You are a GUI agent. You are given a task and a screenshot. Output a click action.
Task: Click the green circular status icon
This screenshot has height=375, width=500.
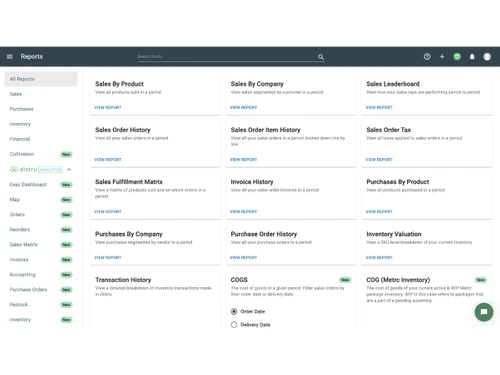457,57
